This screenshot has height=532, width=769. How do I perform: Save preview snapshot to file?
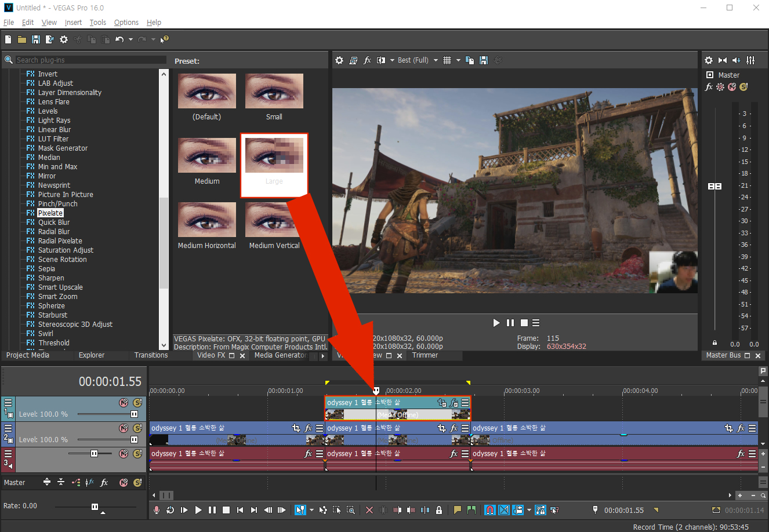point(484,60)
